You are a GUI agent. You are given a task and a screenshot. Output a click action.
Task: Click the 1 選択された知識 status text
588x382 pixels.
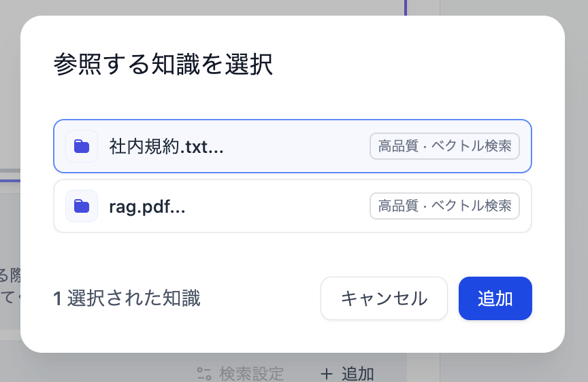(x=127, y=298)
